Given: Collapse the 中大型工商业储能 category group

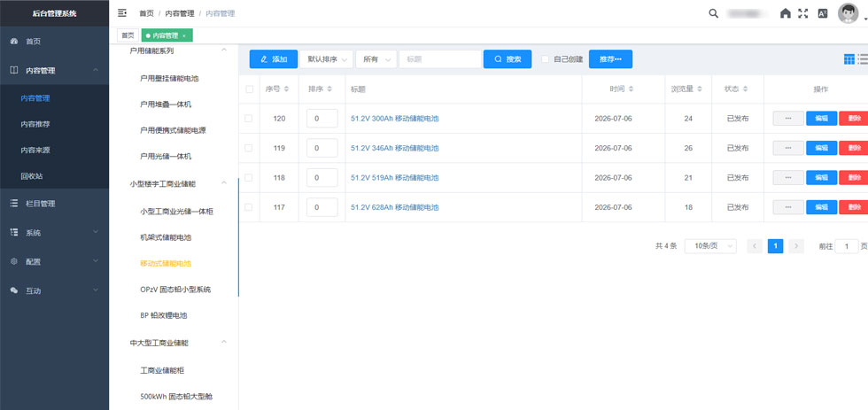Looking at the screenshot, I should coord(224,343).
